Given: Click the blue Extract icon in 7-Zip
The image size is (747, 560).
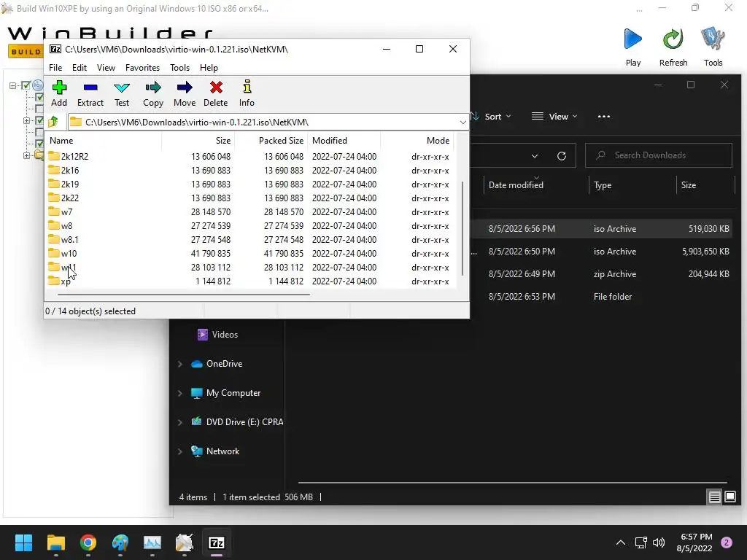Looking at the screenshot, I should [90, 87].
